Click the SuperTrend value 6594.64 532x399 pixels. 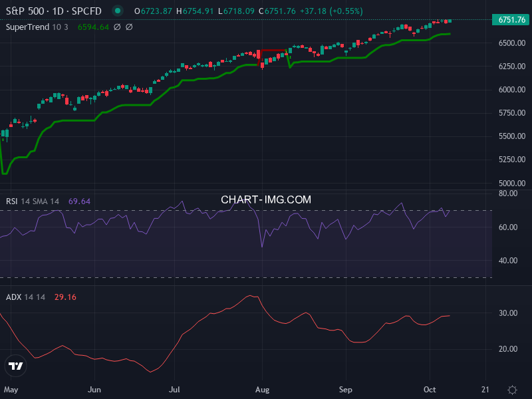coord(92,27)
